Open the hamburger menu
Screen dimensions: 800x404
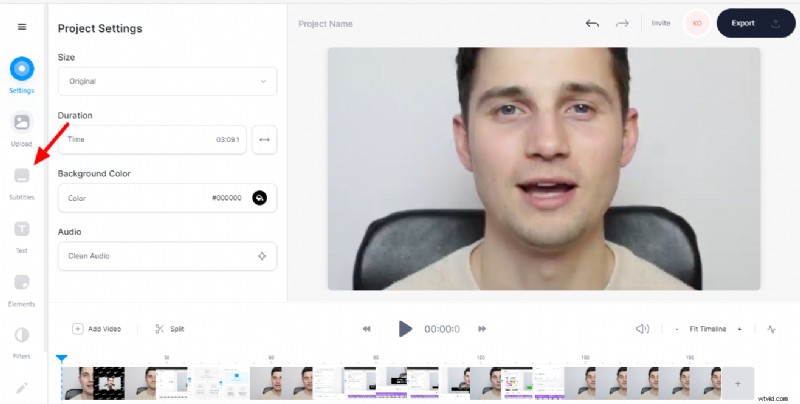[22, 27]
